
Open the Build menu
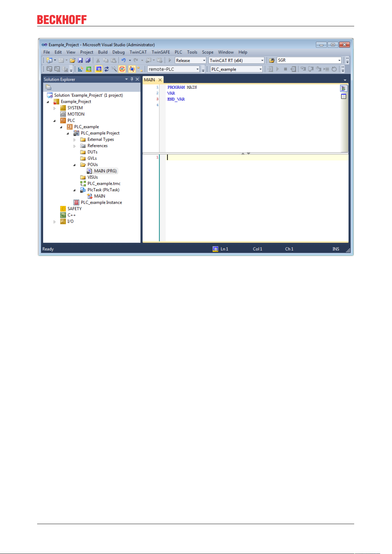(x=103, y=52)
